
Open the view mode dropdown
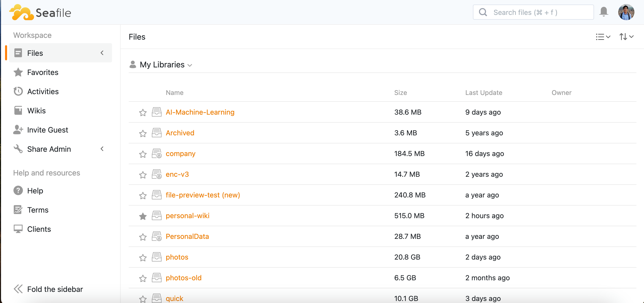tap(603, 37)
